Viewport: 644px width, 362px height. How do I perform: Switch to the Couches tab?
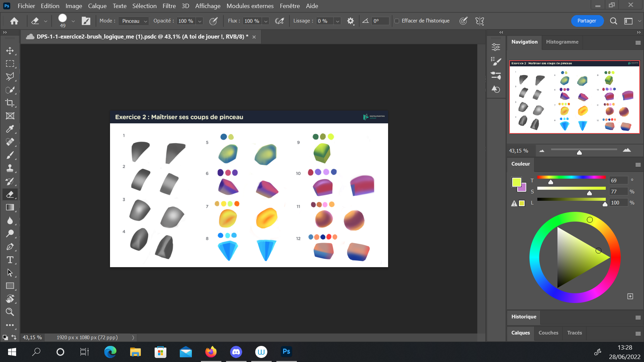[548, 333]
